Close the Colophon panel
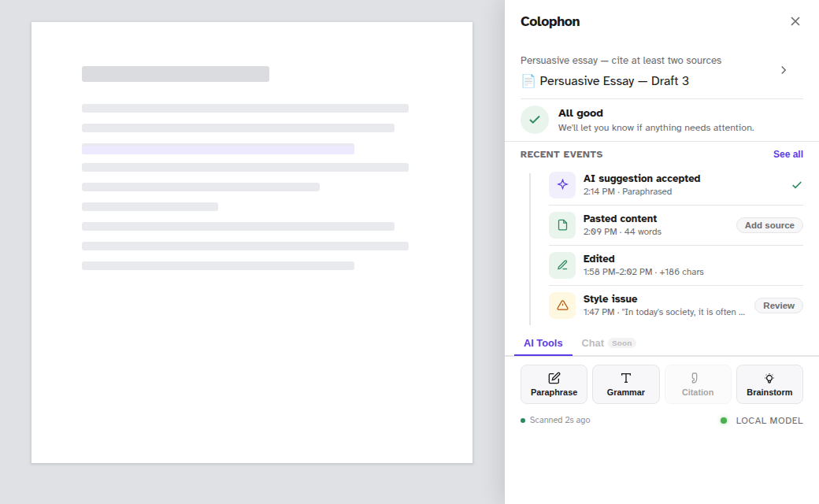Viewport: 819px width, 504px height. 795,21
